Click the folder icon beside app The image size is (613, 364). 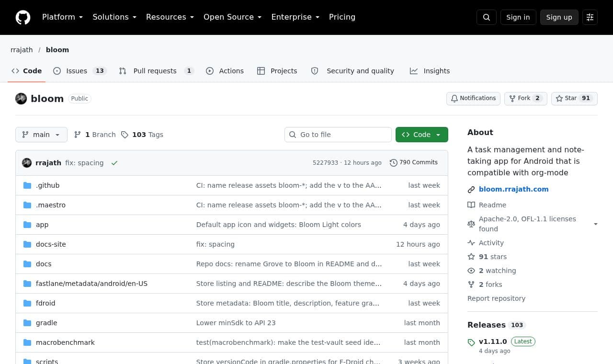[27, 225]
